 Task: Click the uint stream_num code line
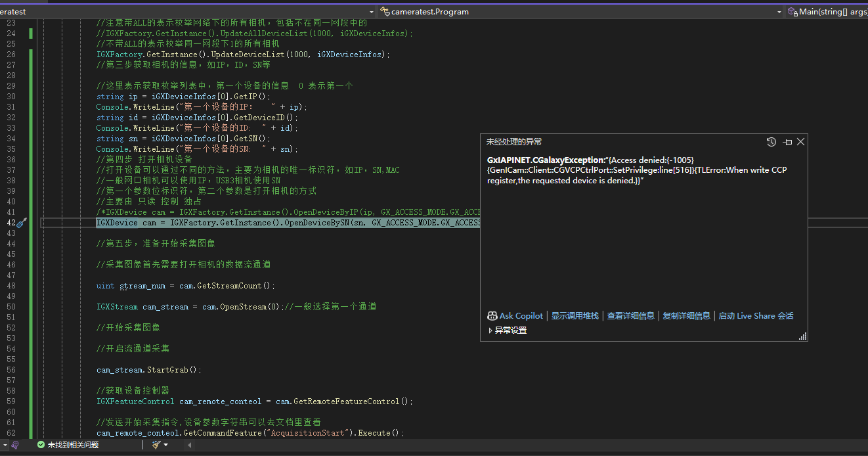(186, 286)
